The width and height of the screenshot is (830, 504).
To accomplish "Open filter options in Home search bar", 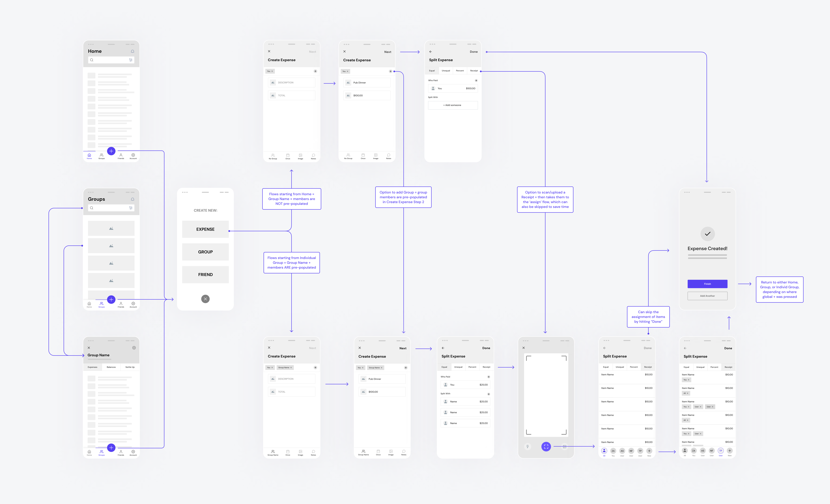I will click(x=131, y=60).
